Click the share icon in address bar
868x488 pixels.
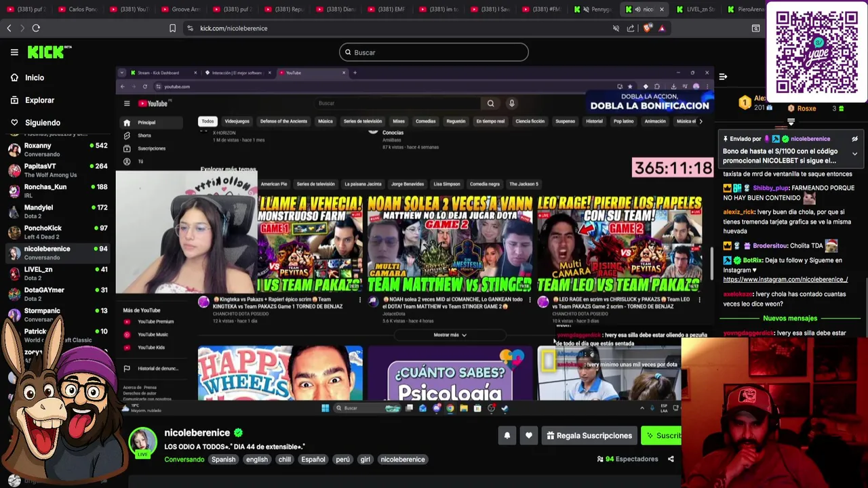[x=631, y=28]
